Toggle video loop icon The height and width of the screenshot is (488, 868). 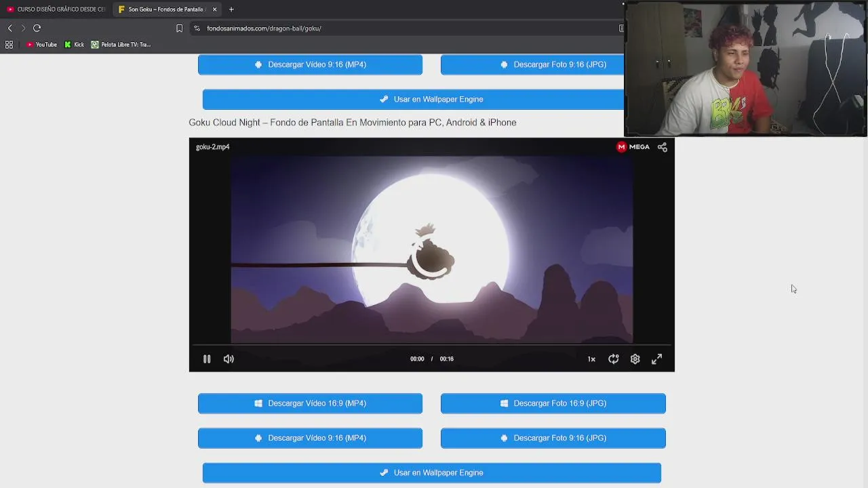(613, 359)
